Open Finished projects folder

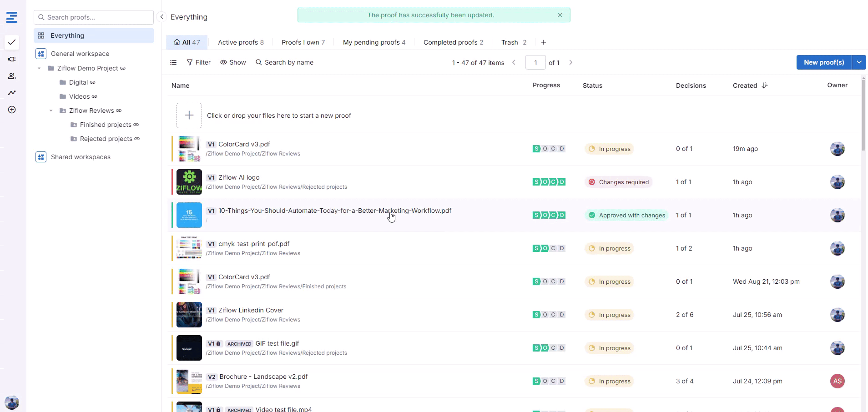click(106, 125)
